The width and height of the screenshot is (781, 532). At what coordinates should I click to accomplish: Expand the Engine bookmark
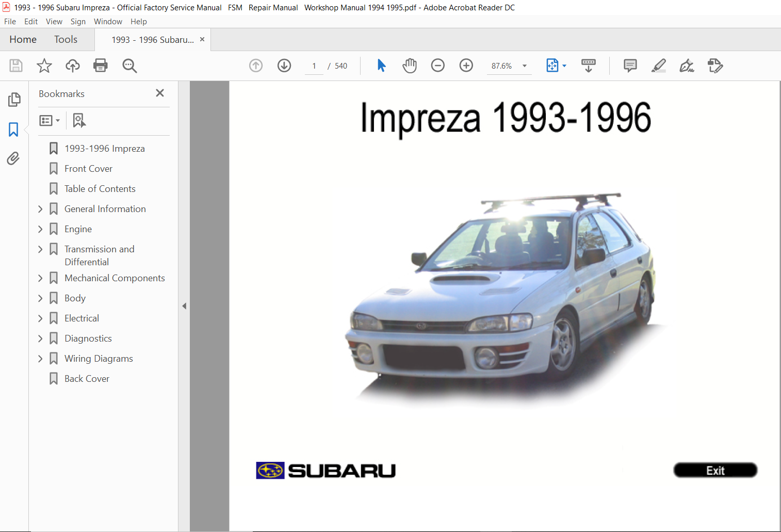point(41,229)
